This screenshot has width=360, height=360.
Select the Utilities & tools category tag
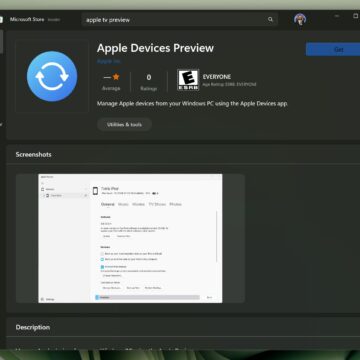pyautogui.click(x=124, y=124)
